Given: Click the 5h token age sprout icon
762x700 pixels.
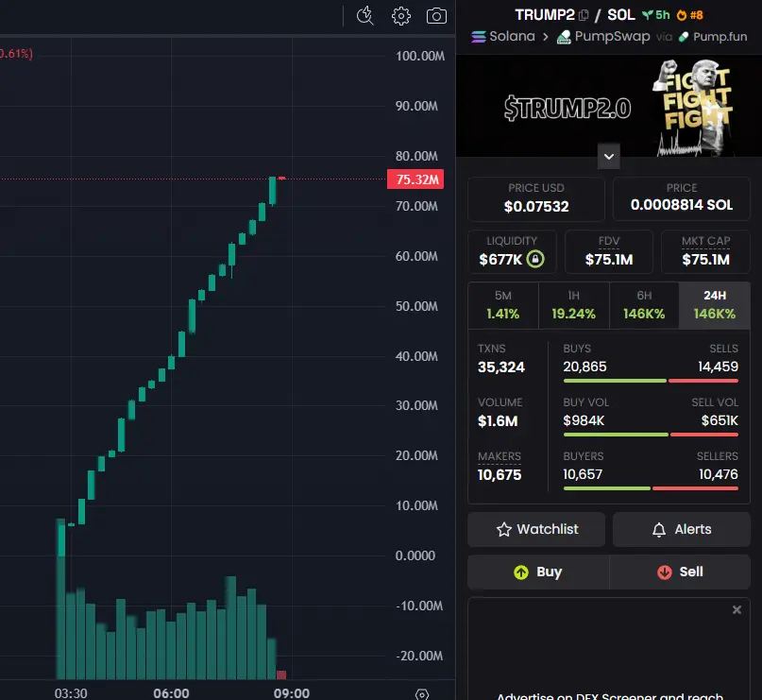Looking at the screenshot, I should click(x=648, y=15).
